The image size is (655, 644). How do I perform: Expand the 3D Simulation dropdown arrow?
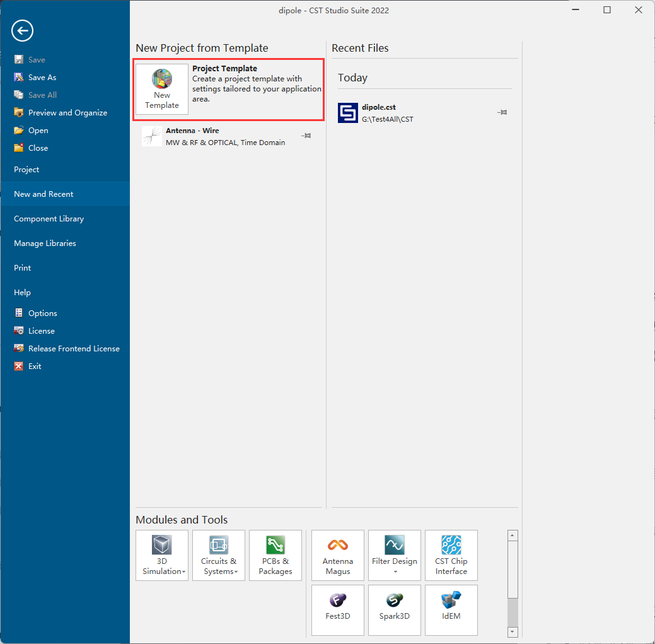click(184, 571)
